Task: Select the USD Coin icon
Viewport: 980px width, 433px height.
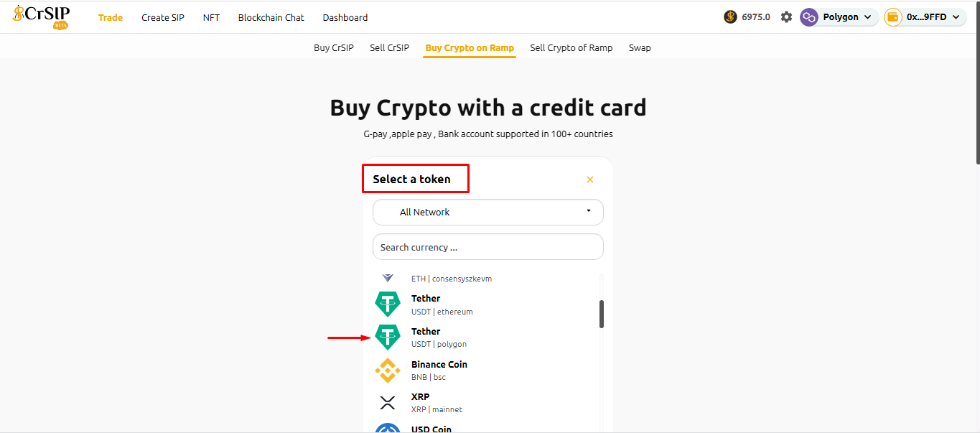Action: (388, 429)
